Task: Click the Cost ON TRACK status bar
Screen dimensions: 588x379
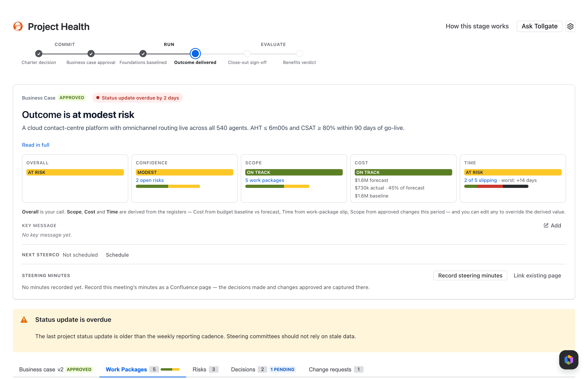Action: 403,172
